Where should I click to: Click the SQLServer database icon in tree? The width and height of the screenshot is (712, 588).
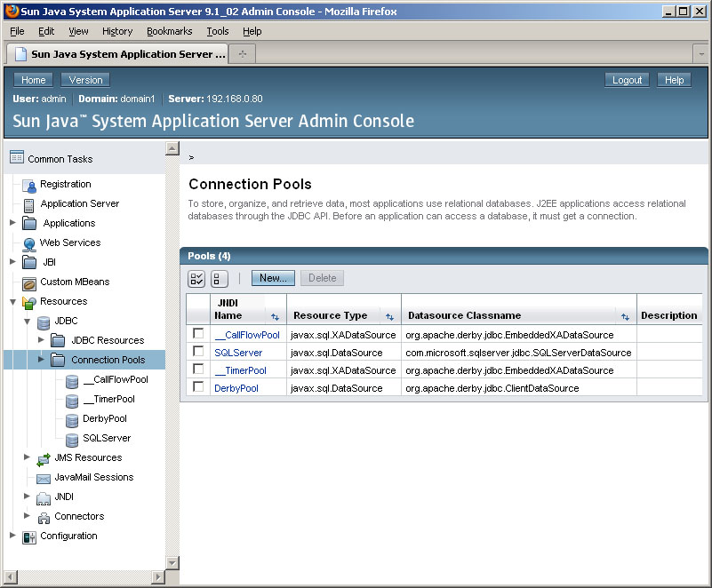point(72,440)
